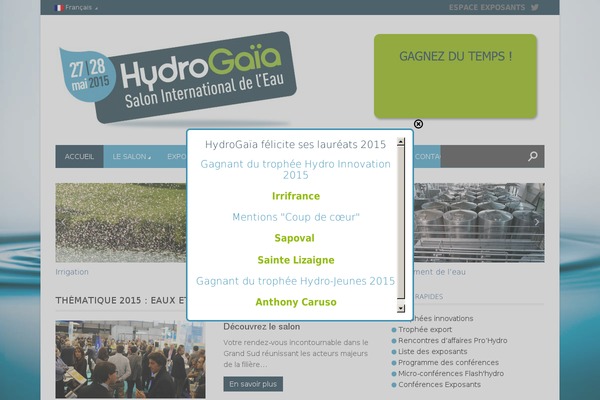Screen dimensions: 600x400
Task: Click the slider previous arrow on Irrigation image
Action: pos(63,222)
